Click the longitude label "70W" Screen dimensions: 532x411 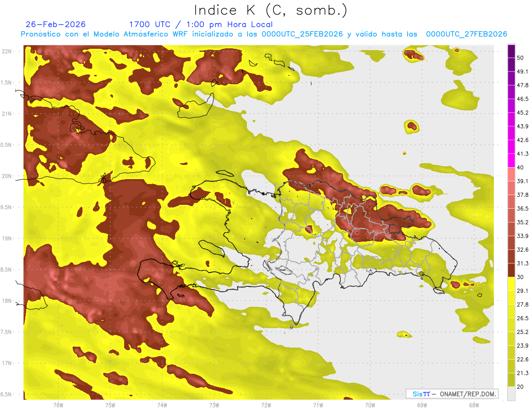[370, 405]
